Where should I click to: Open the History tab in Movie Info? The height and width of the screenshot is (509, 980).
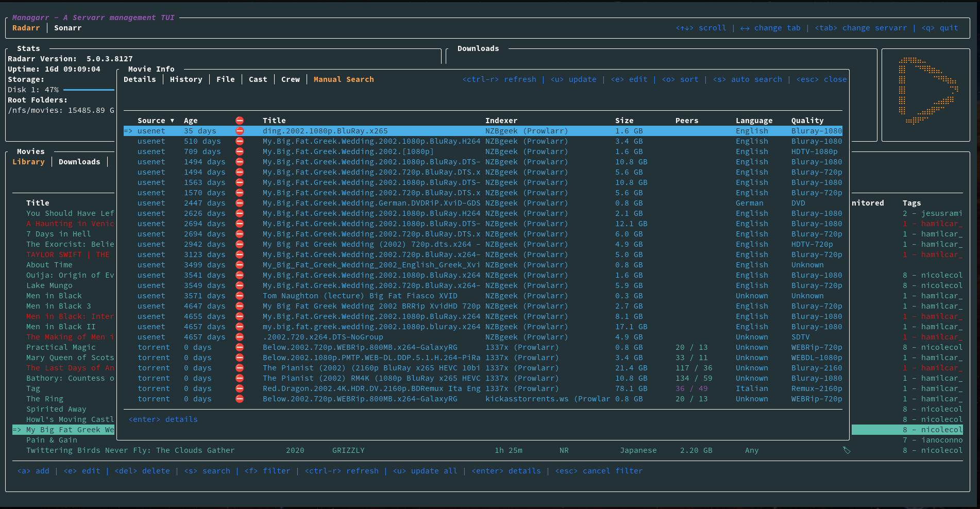(x=186, y=79)
